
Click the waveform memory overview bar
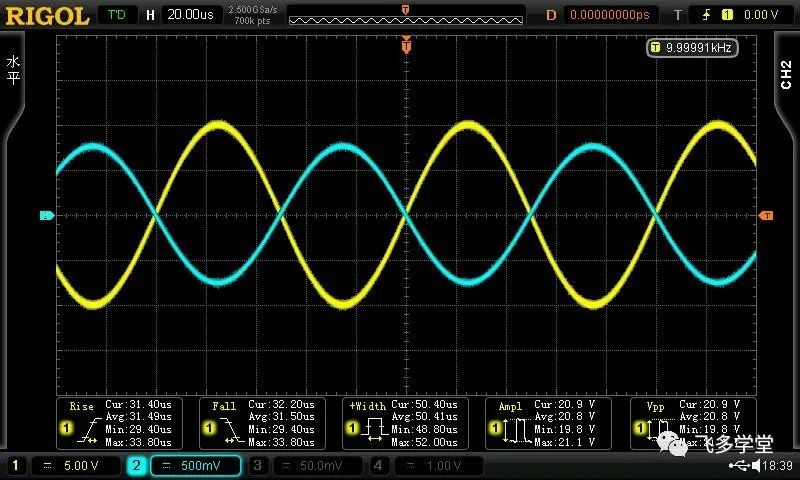[x=405, y=15]
